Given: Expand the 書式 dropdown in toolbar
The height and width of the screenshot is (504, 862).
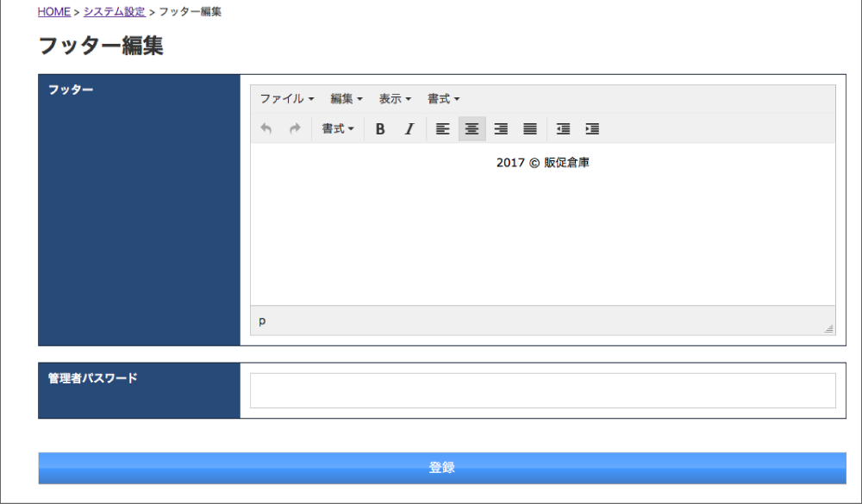Looking at the screenshot, I should click(338, 128).
